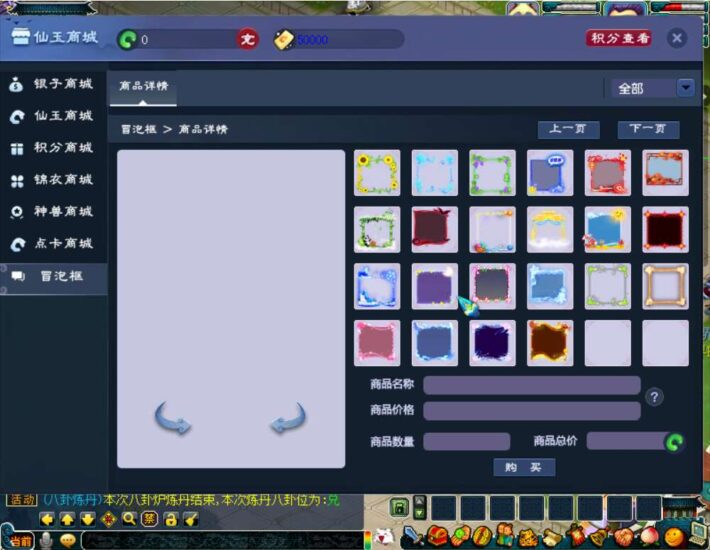Click the 商品详情 tab
This screenshot has height=550, width=710.
click(x=143, y=87)
